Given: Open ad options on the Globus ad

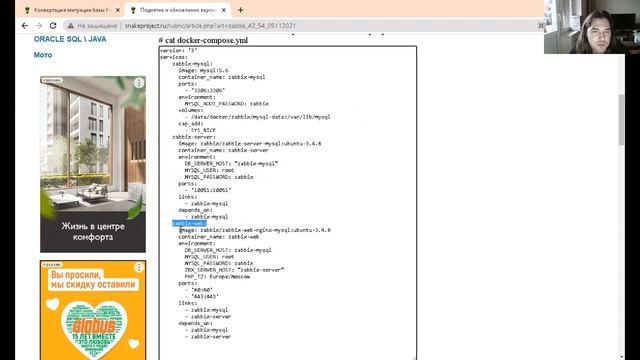Looking at the screenshot, I should [139, 267].
